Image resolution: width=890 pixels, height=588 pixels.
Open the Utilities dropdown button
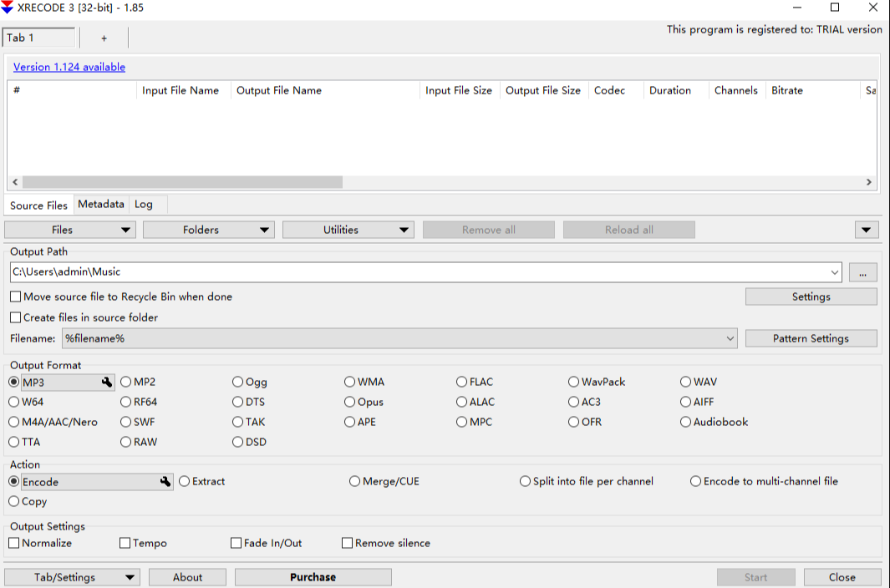coord(348,230)
